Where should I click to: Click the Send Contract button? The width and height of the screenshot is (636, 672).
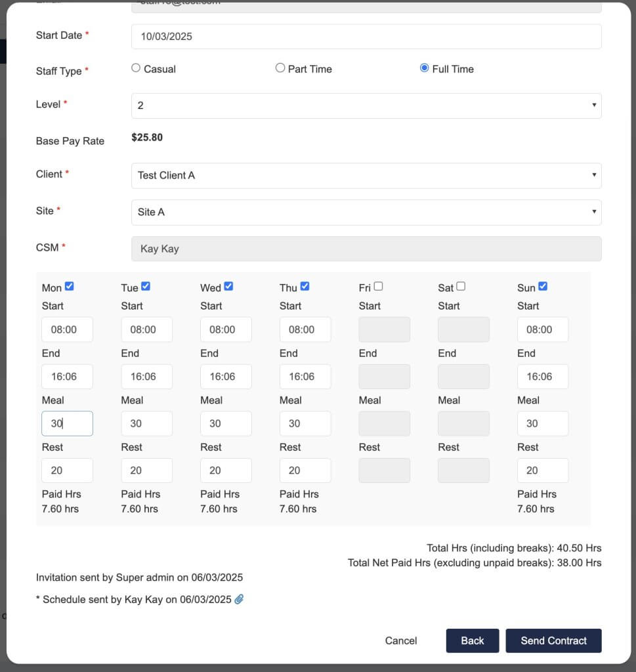point(553,640)
